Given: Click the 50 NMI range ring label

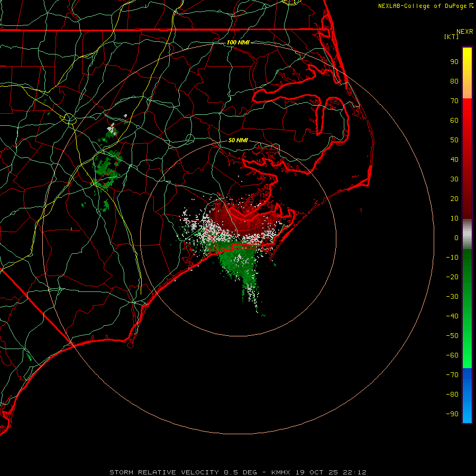Looking at the screenshot, I should (238, 140).
